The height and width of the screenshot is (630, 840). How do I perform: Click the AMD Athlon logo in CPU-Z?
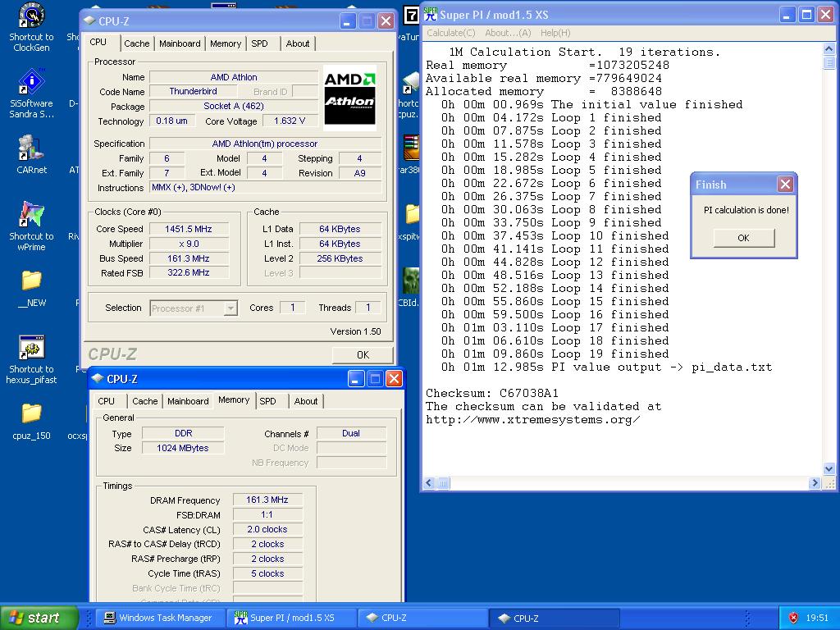pos(349,98)
